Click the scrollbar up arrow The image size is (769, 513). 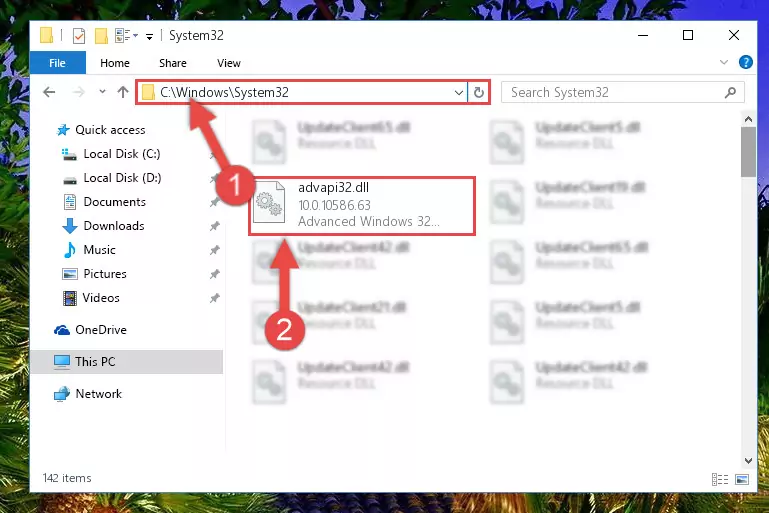pos(748,119)
